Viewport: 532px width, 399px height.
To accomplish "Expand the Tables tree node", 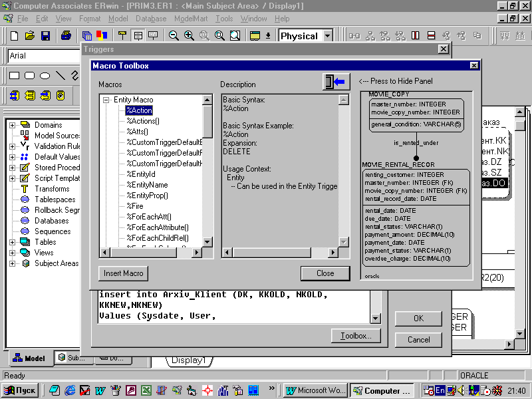I will (x=12, y=242).
